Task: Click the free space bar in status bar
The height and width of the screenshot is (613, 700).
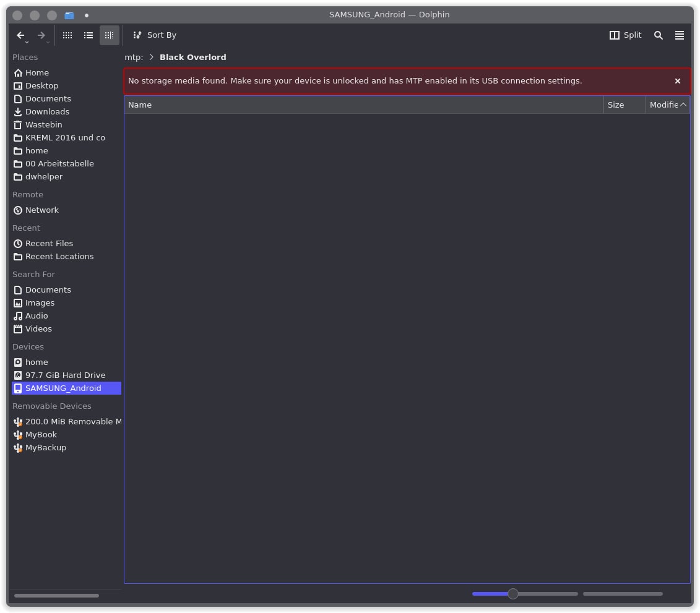Action: click(623, 594)
